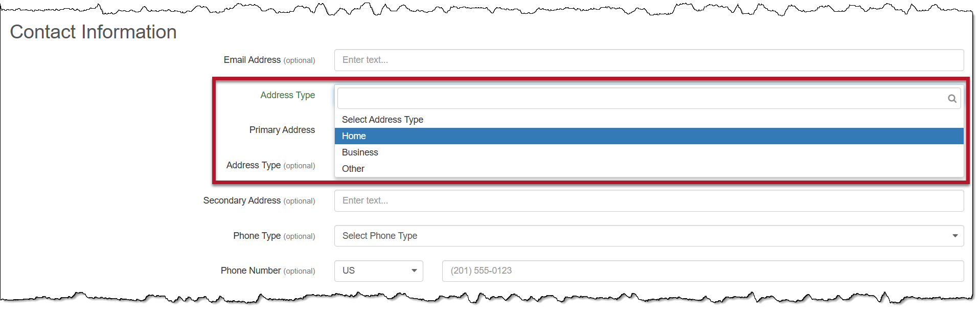Screen dimensions: 980x313
Task: Click the caret arrow beside US
Action: click(414, 271)
